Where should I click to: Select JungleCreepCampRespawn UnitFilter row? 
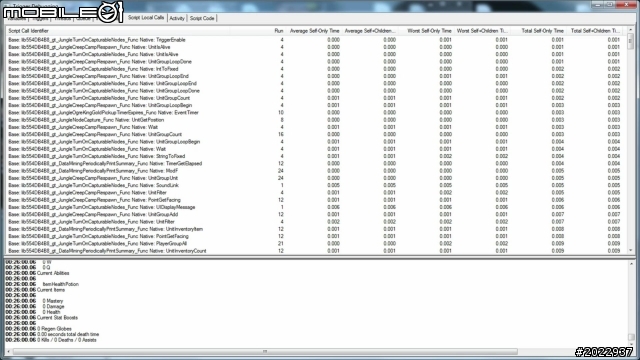(314, 193)
